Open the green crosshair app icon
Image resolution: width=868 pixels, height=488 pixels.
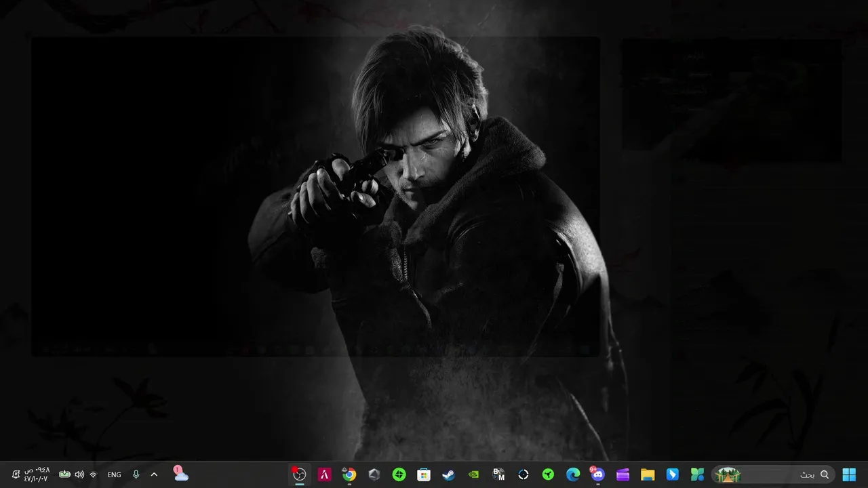399,474
